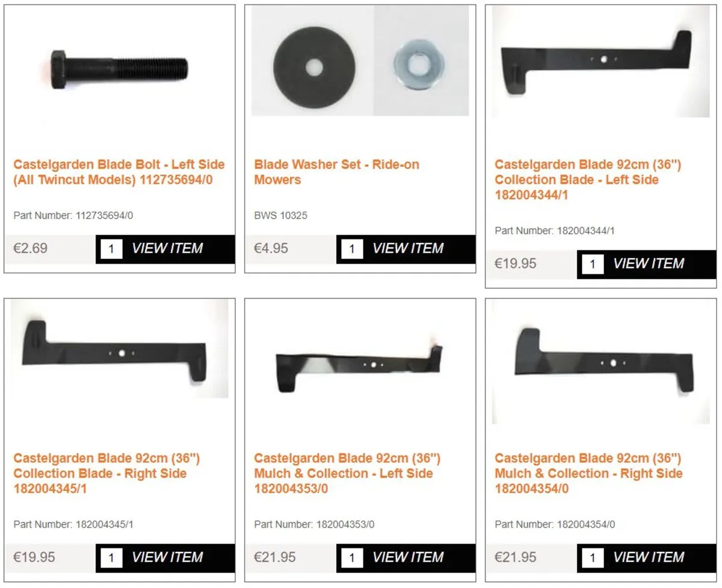Select the quantity box for Mulch & Collection Right Side
The width and height of the screenshot is (722, 588).
(593, 557)
